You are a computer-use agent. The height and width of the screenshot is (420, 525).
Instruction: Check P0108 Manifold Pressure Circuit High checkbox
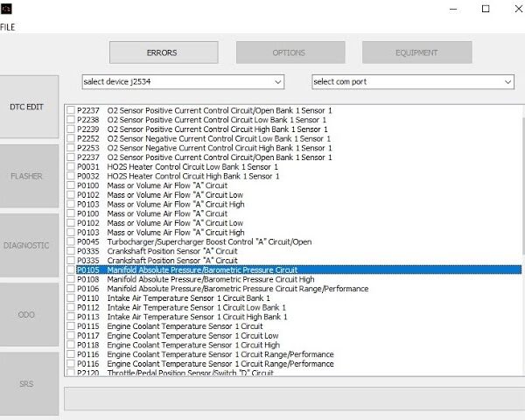(x=71, y=279)
